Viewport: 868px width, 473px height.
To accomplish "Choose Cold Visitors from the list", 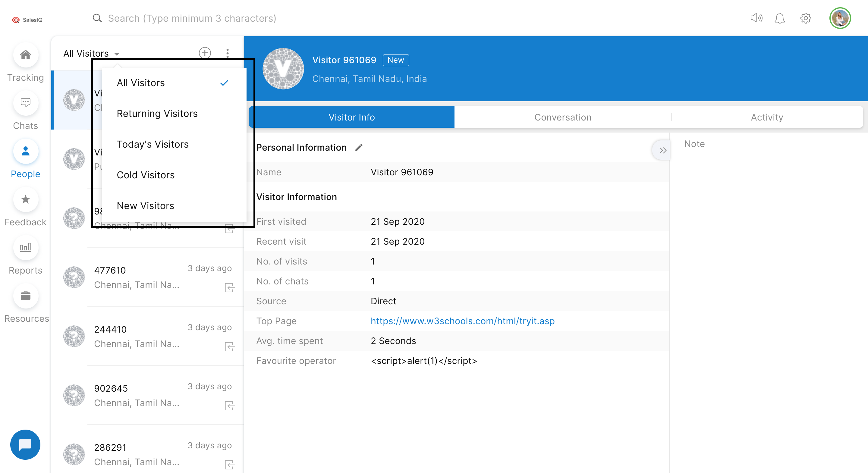I will [146, 175].
